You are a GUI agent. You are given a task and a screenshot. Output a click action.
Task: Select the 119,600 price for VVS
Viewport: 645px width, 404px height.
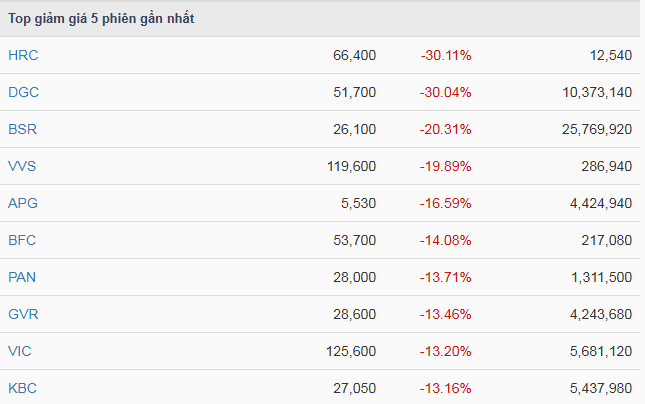[x=350, y=166]
